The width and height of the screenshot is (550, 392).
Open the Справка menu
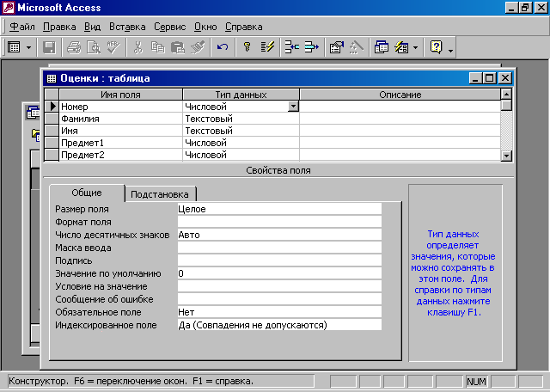point(244,27)
